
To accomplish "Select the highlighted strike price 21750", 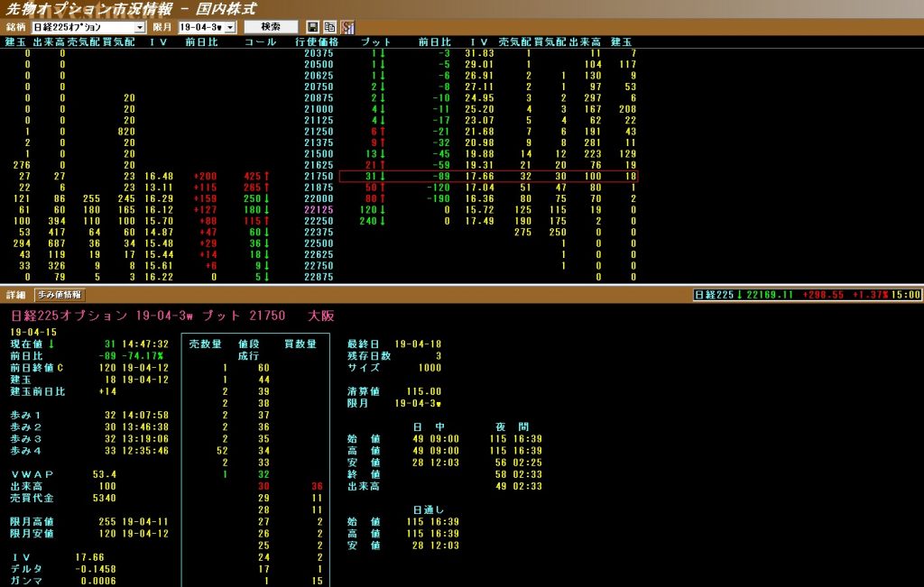I will click(319, 176).
